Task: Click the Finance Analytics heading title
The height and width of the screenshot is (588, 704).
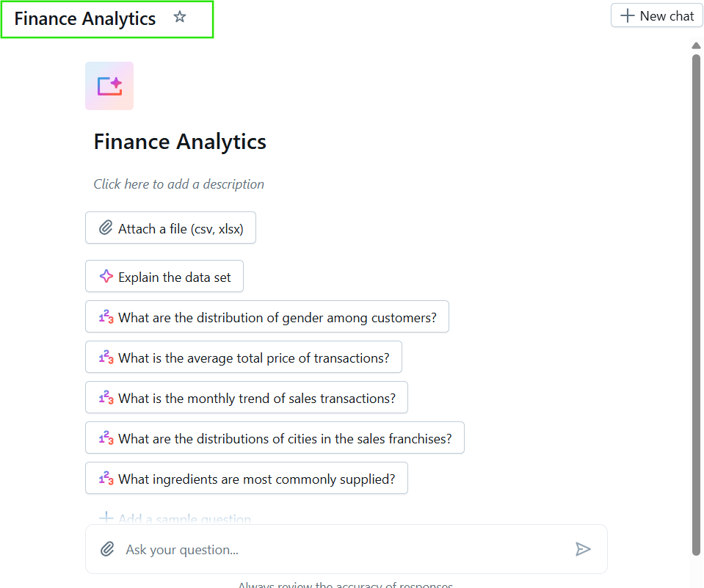Action: click(x=180, y=142)
